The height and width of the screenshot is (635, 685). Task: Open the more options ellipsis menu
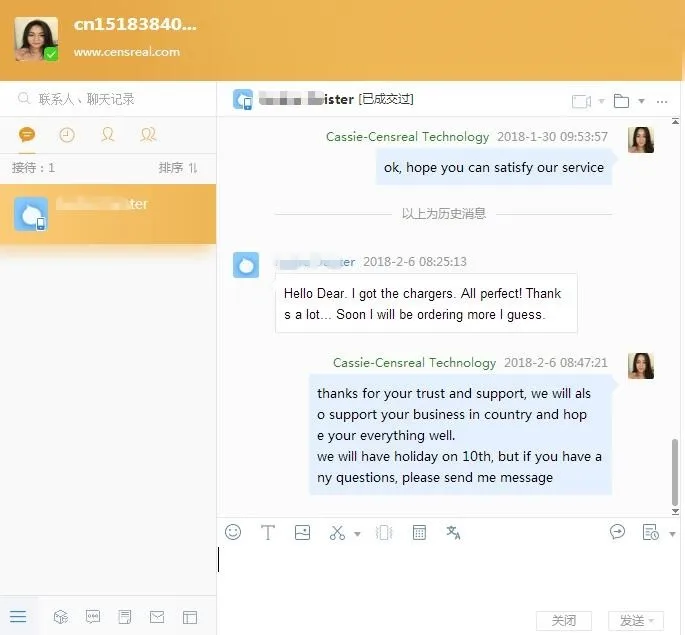(x=662, y=102)
